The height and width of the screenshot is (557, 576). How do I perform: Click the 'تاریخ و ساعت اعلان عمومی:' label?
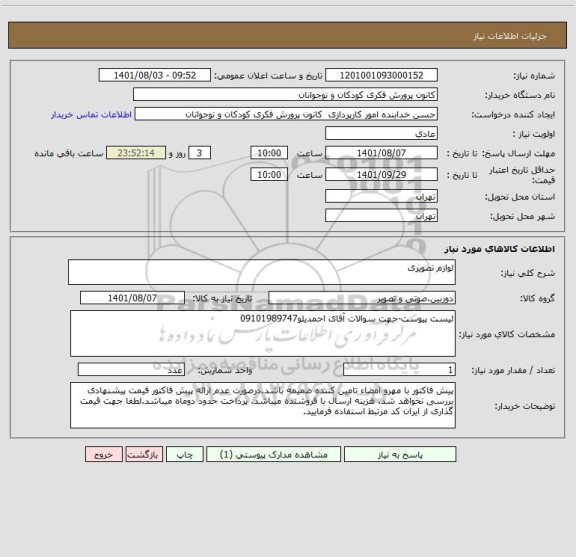click(x=269, y=76)
